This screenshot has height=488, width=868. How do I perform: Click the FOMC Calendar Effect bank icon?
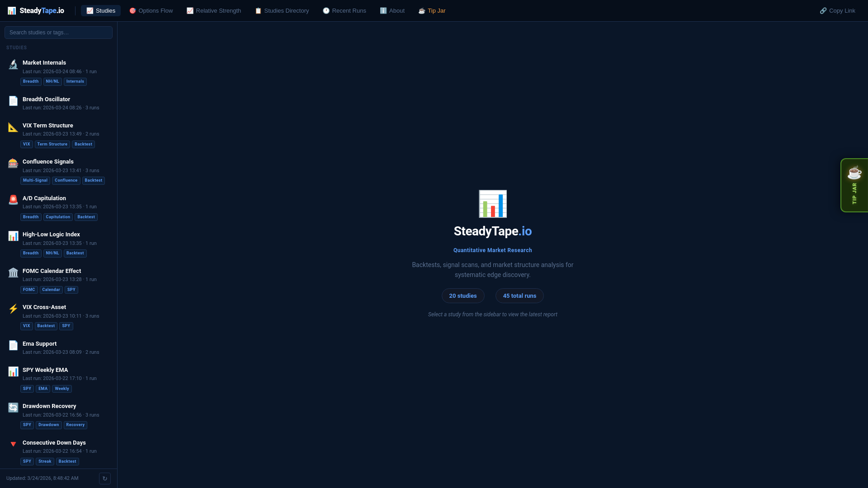(x=13, y=272)
